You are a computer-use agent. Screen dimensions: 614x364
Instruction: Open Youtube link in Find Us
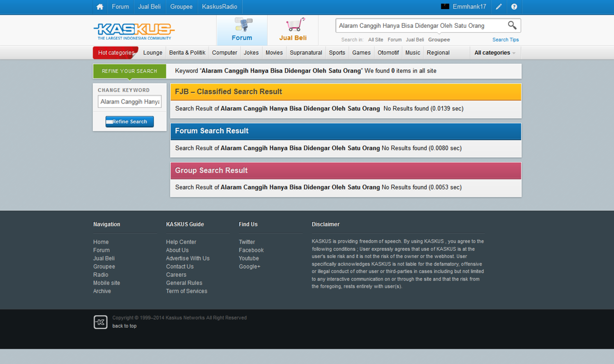tap(248, 258)
